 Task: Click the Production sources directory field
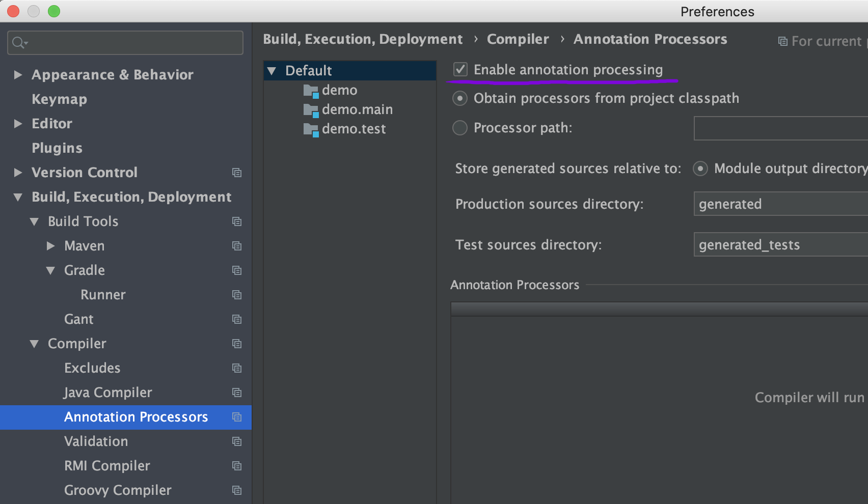point(779,204)
